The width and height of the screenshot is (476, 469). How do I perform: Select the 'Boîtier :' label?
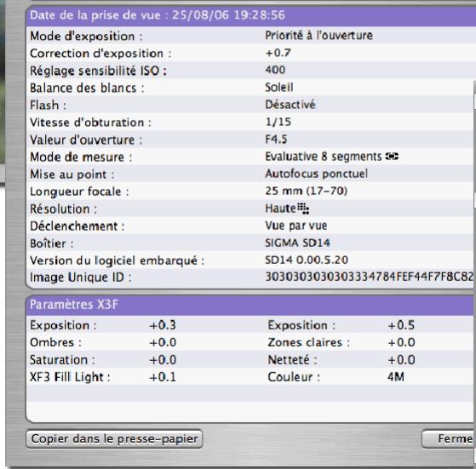coord(52,244)
